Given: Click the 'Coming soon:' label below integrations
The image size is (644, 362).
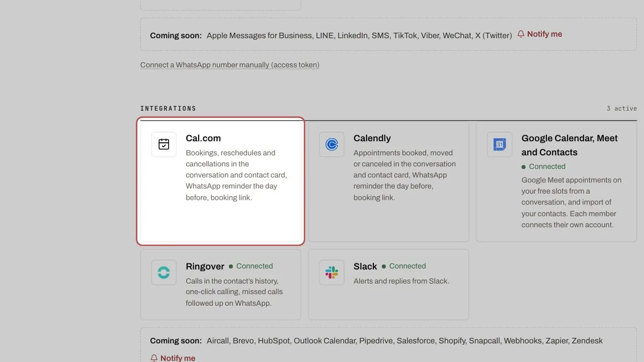Looking at the screenshot, I should tap(176, 341).
